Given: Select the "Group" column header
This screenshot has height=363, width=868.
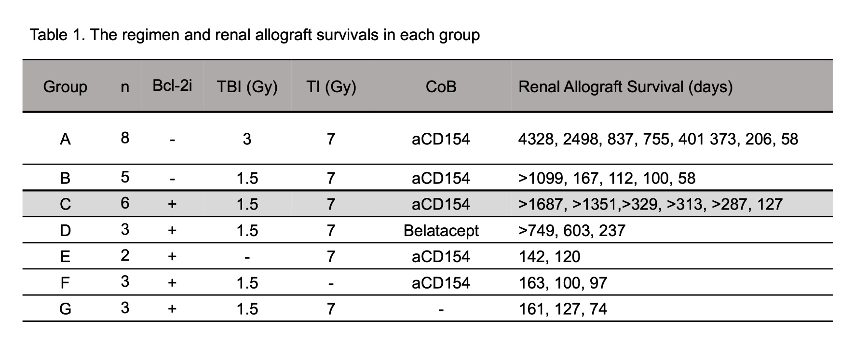Looking at the screenshot, I should [x=65, y=87].
